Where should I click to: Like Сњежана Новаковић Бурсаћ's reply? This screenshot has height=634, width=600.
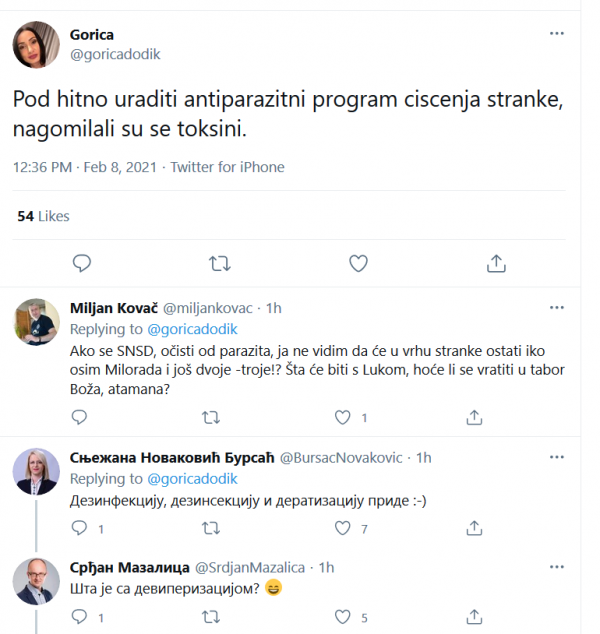(x=343, y=528)
